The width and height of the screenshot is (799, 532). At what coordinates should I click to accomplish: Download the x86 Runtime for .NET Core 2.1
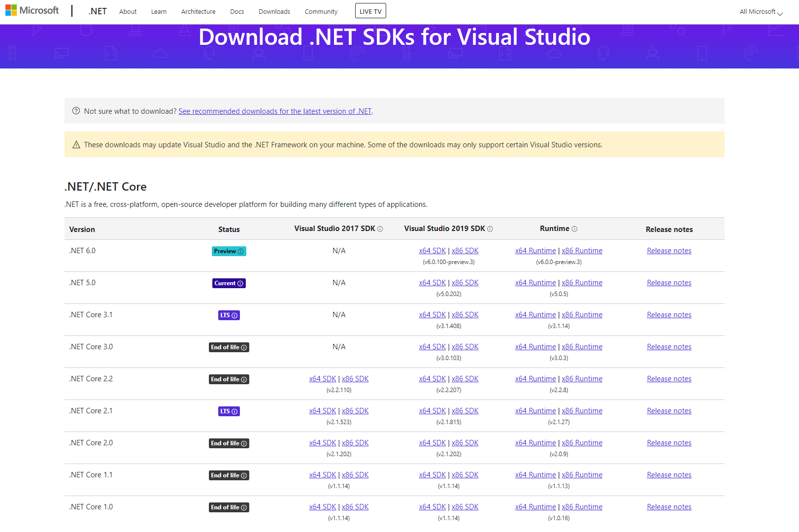point(582,410)
